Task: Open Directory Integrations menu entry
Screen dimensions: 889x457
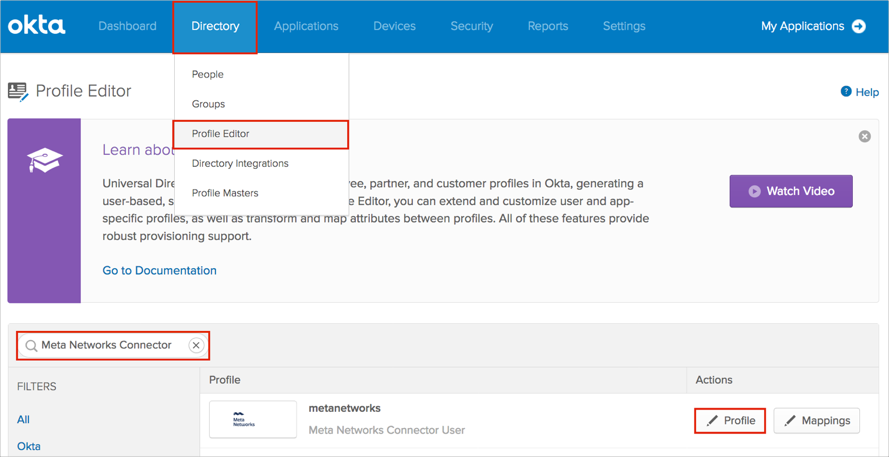Action: (240, 163)
